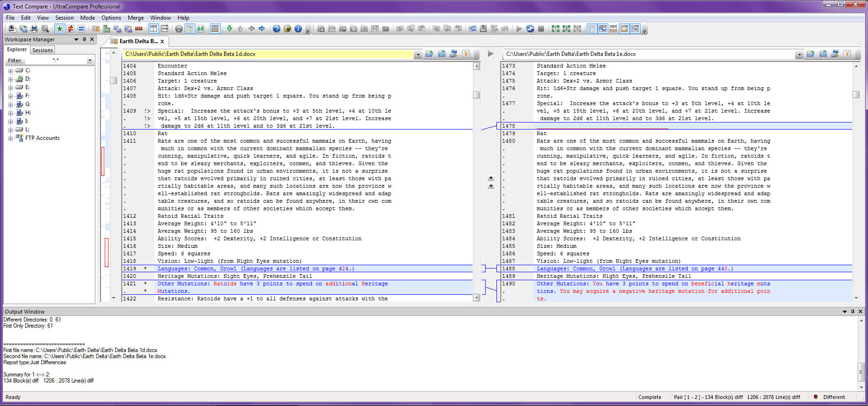Click the blue info icon
Image resolution: width=868 pixels, height=406 pixels.
click(x=298, y=29)
